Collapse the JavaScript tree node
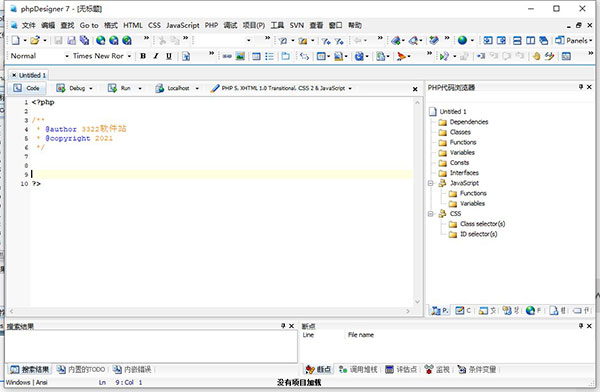 [430, 183]
